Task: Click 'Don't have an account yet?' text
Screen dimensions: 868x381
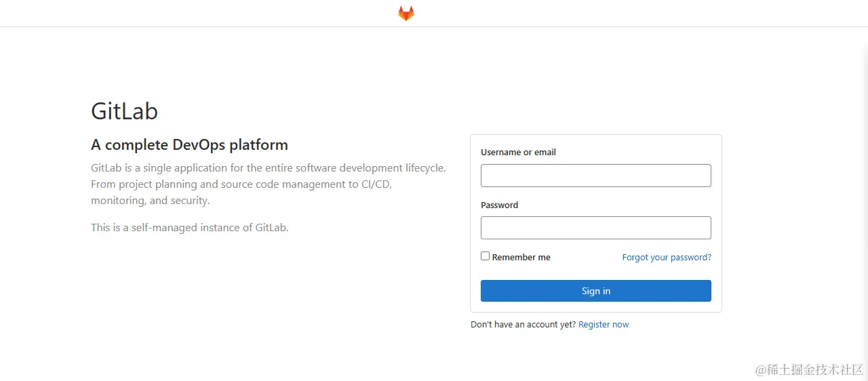Action: (523, 325)
